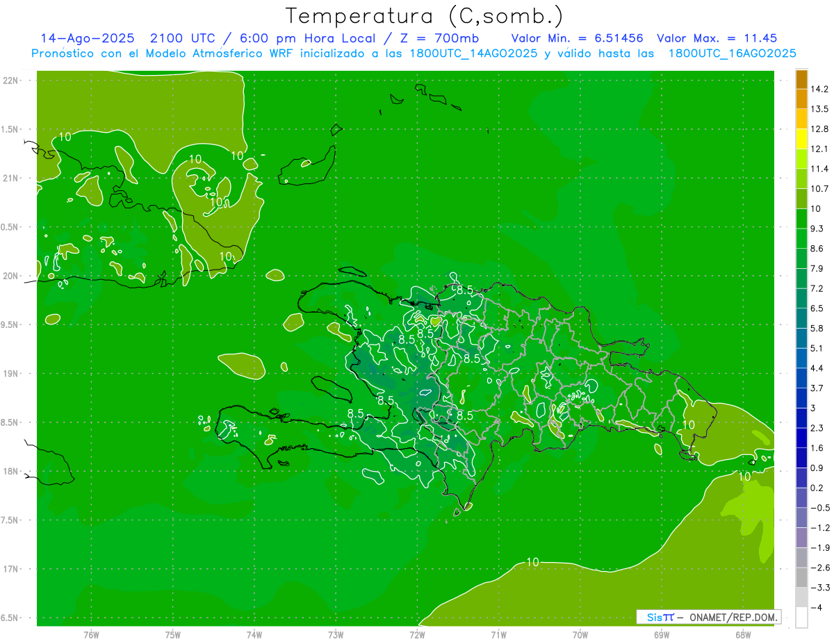Image resolution: width=834 pixels, height=644 pixels.
Task: Click the title "Temperatura (C,somb.)"
Action: coord(425,16)
